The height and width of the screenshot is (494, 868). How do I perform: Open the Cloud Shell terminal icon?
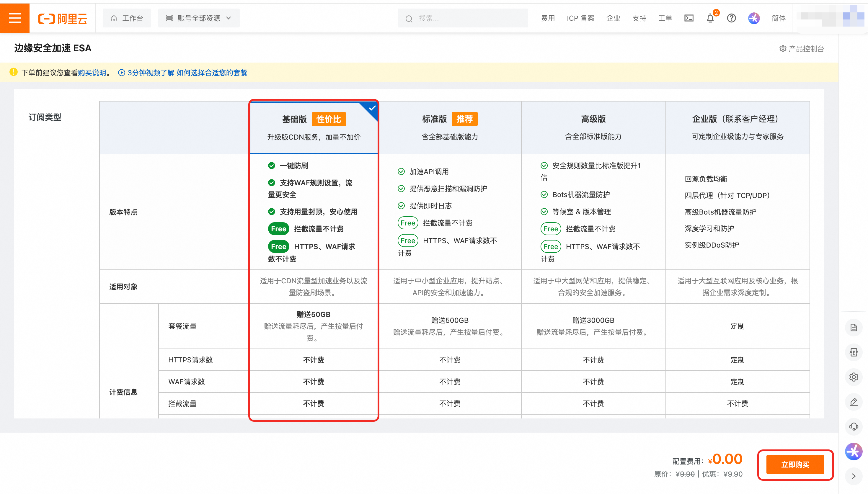click(688, 18)
